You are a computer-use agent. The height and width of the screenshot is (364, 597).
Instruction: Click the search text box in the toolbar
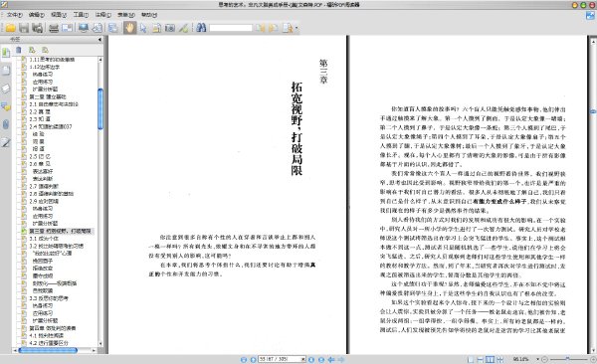coord(231,28)
